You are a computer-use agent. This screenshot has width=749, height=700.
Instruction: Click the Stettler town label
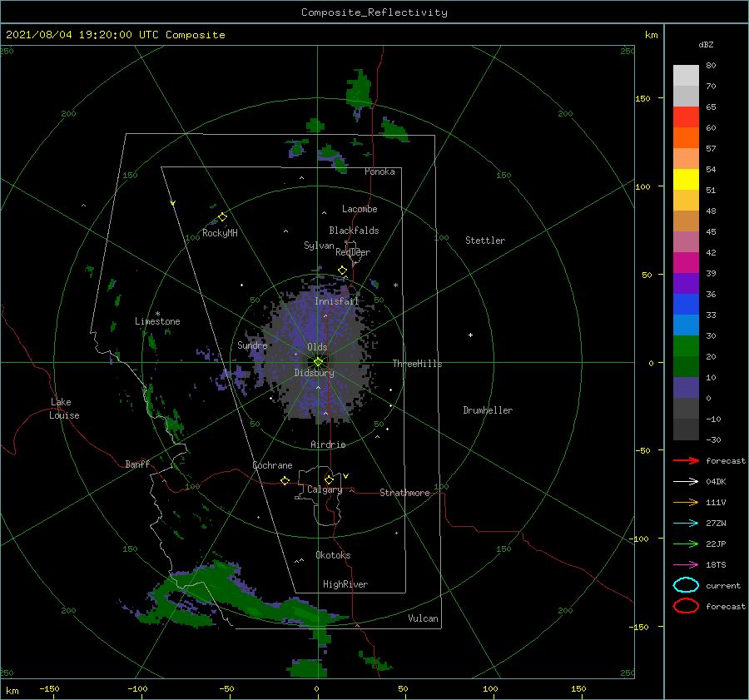point(485,241)
